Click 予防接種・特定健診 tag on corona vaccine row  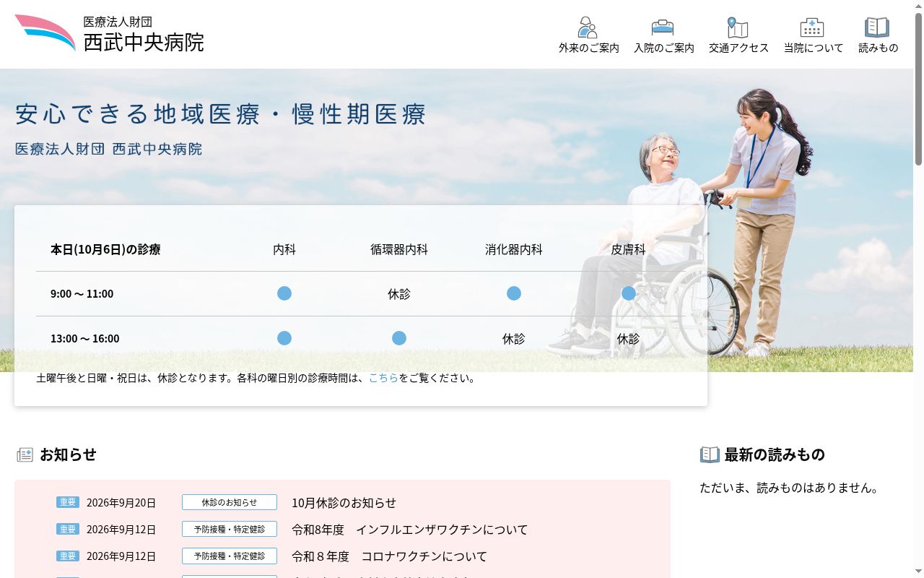(x=230, y=556)
